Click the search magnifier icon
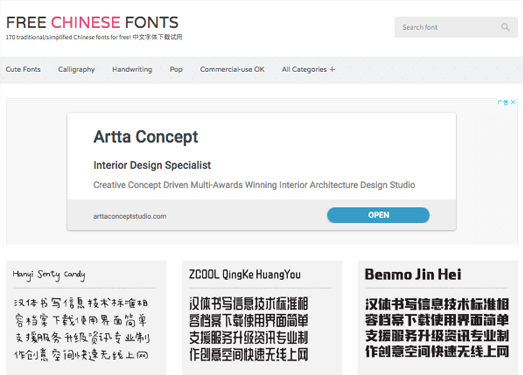 (505, 27)
